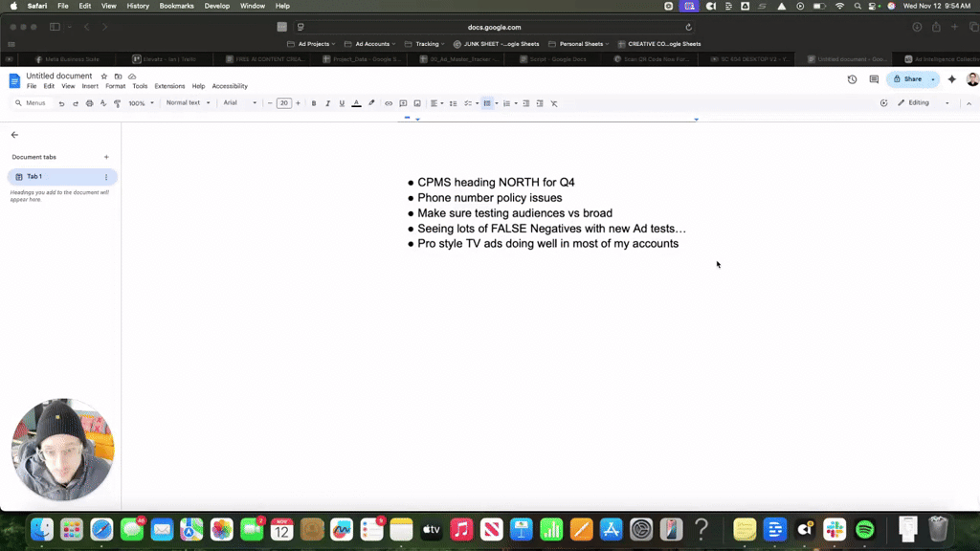Open the File menu in Docs
Viewport: 980px width, 551px height.
pos(32,86)
